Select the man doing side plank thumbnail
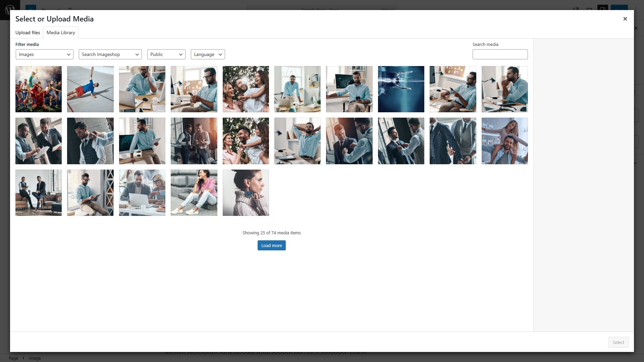This screenshot has width=644, height=362. (x=90, y=89)
